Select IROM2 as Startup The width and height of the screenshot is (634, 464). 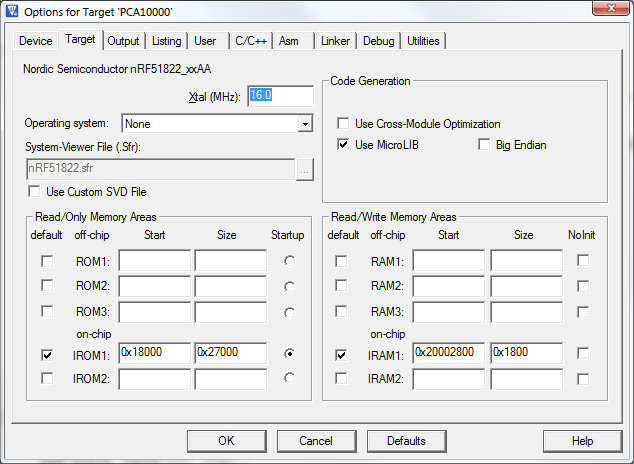290,378
